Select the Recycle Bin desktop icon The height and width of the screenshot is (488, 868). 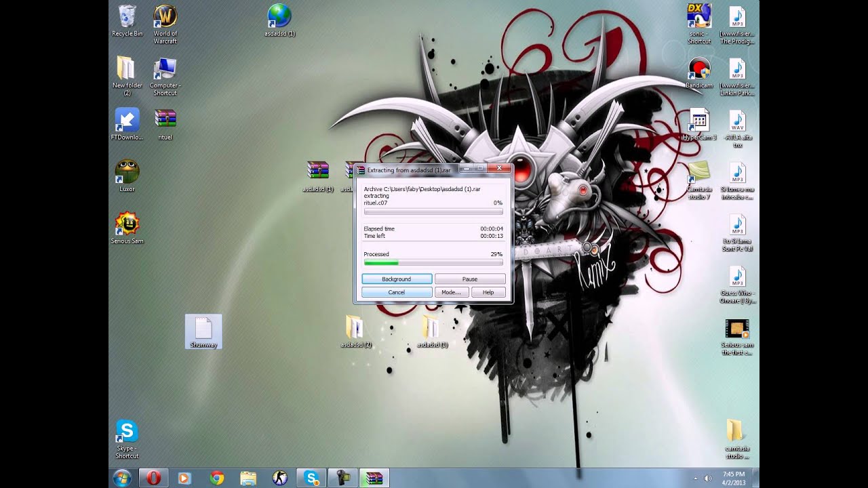click(127, 20)
